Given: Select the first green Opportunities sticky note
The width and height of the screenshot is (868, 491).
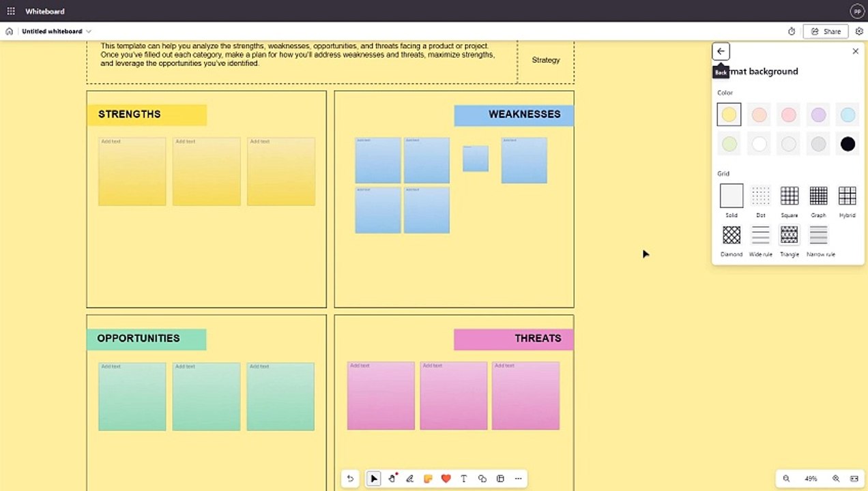Looking at the screenshot, I should point(132,396).
